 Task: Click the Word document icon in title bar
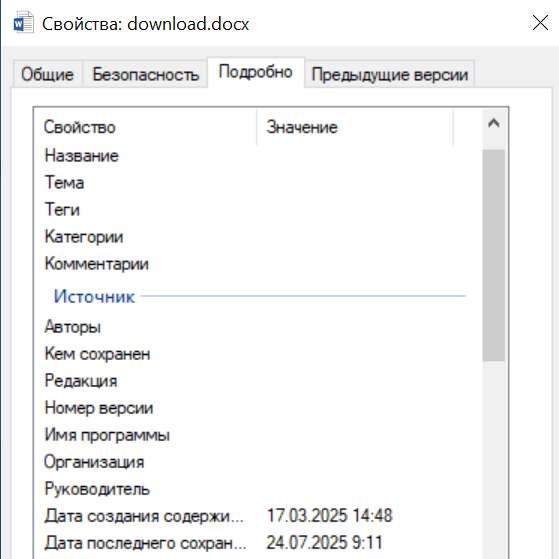coord(24,23)
